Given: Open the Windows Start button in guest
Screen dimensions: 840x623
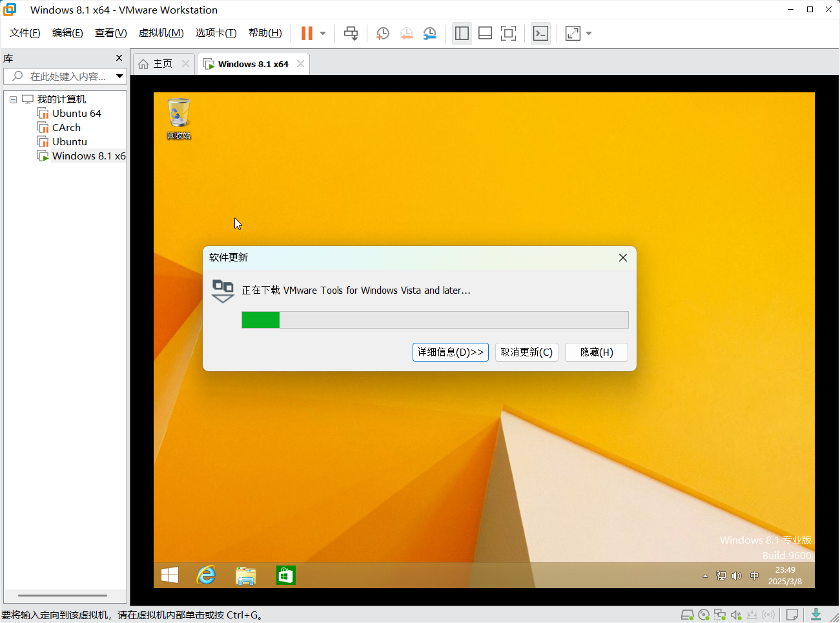Looking at the screenshot, I should point(170,575).
